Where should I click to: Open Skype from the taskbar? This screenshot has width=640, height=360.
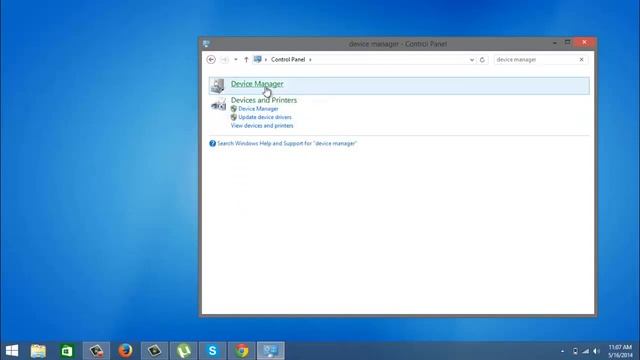click(x=212, y=351)
